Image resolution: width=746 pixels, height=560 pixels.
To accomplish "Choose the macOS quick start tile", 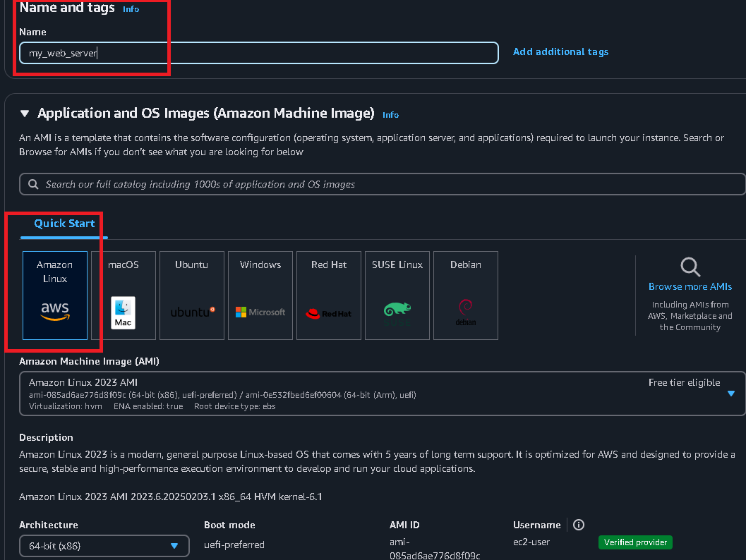I will coord(124,296).
